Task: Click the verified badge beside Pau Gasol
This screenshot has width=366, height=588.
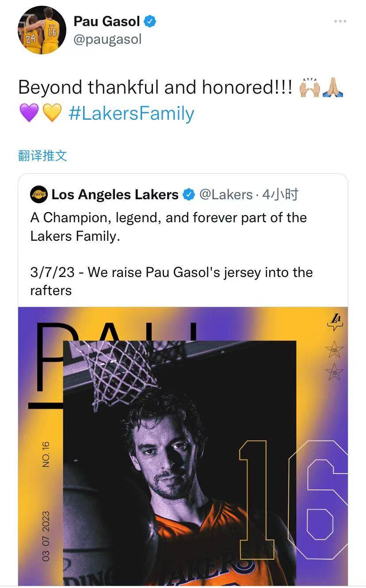Action: 150,21
